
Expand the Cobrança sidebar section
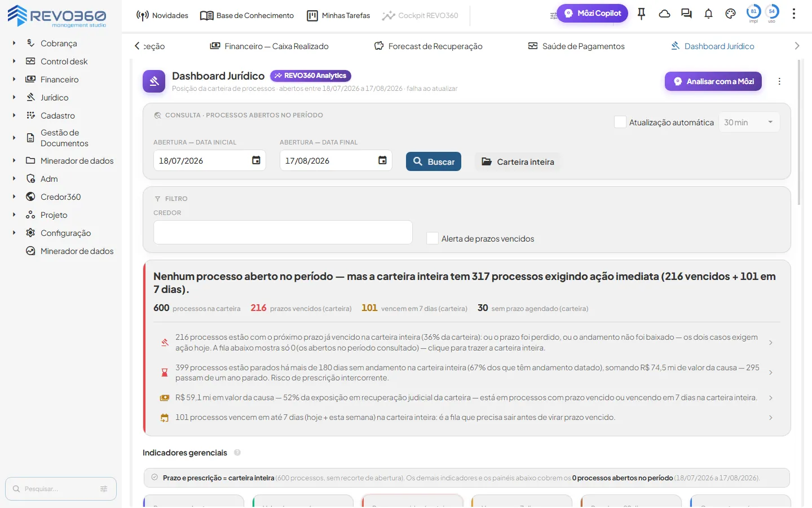[14, 43]
